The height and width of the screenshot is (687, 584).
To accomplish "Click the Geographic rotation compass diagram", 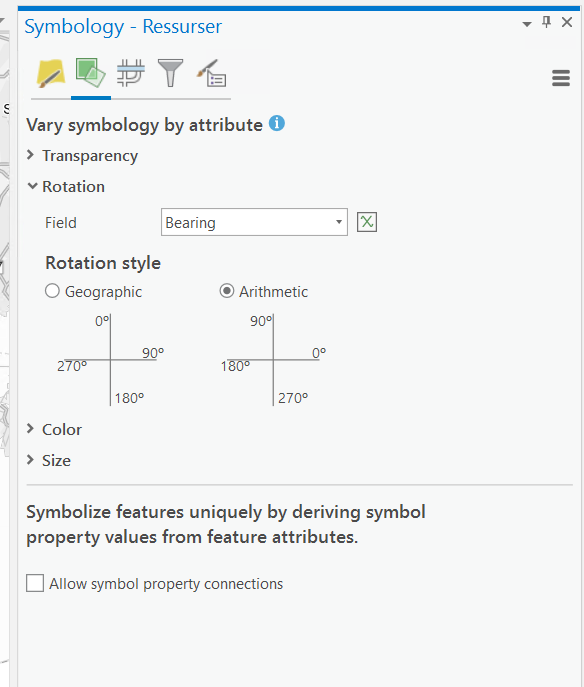I will 110,359.
